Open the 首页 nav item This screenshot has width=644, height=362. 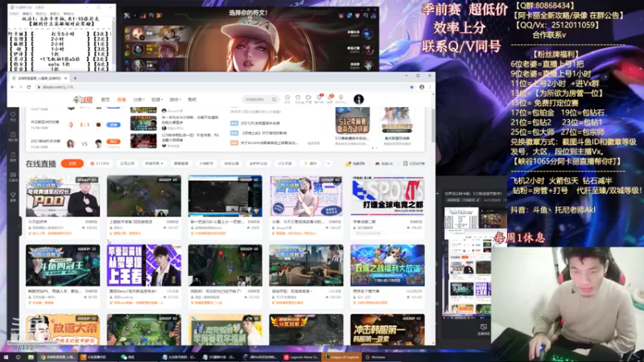click(105, 99)
